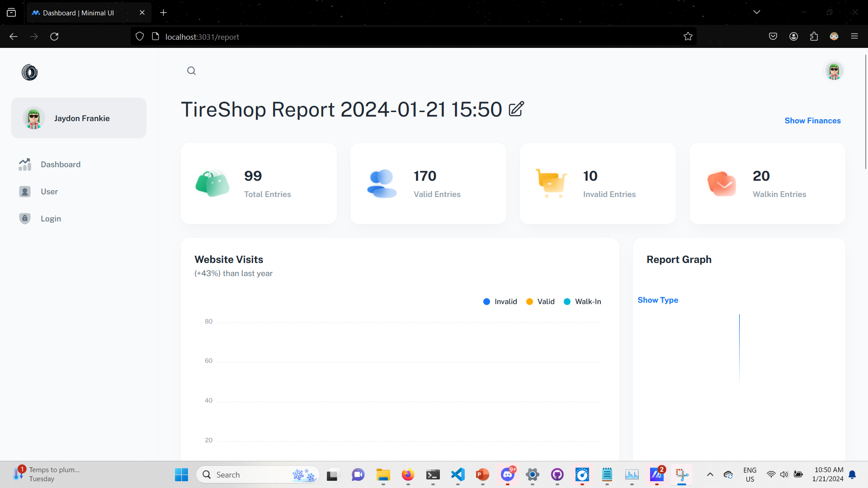Open the profile avatar at top right

tap(834, 71)
